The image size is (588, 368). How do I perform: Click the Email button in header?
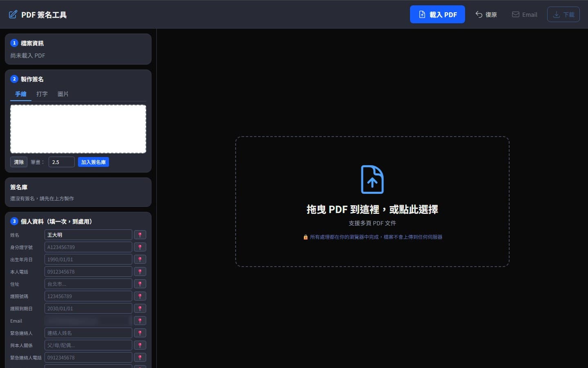tap(524, 14)
